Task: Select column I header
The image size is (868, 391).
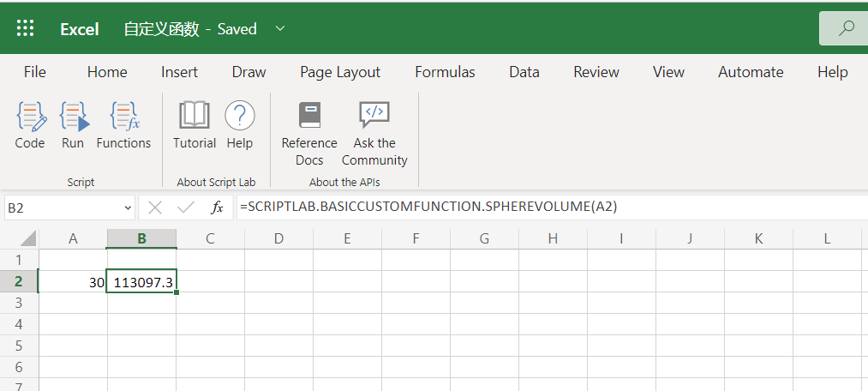Action: coord(621,238)
